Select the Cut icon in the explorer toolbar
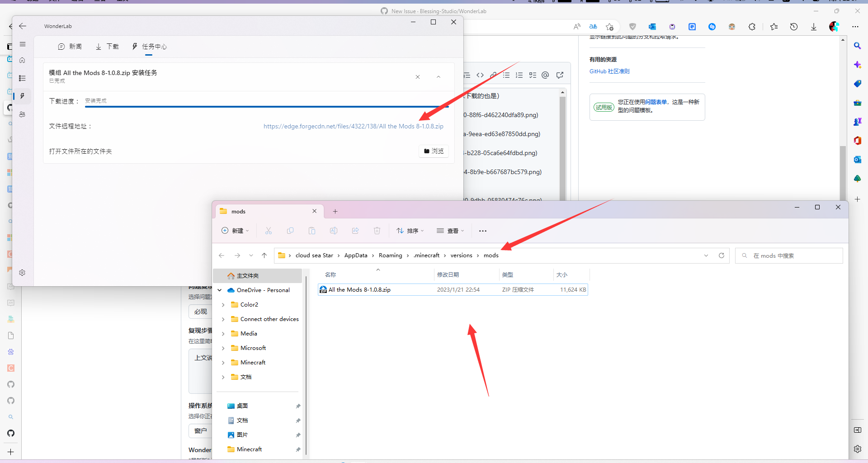Viewport: 868px width, 463px height. point(269,231)
